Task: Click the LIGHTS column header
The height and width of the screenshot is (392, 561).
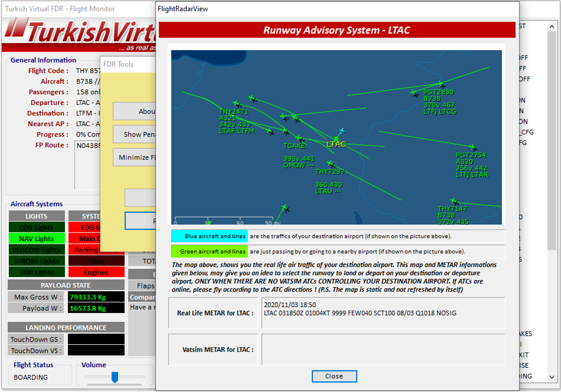Action: tap(37, 216)
